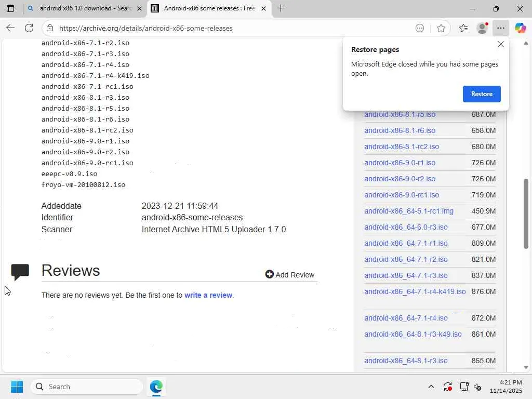
Task: Download android-x86_64-7.1-r2.iso
Action: pos(406,260)
